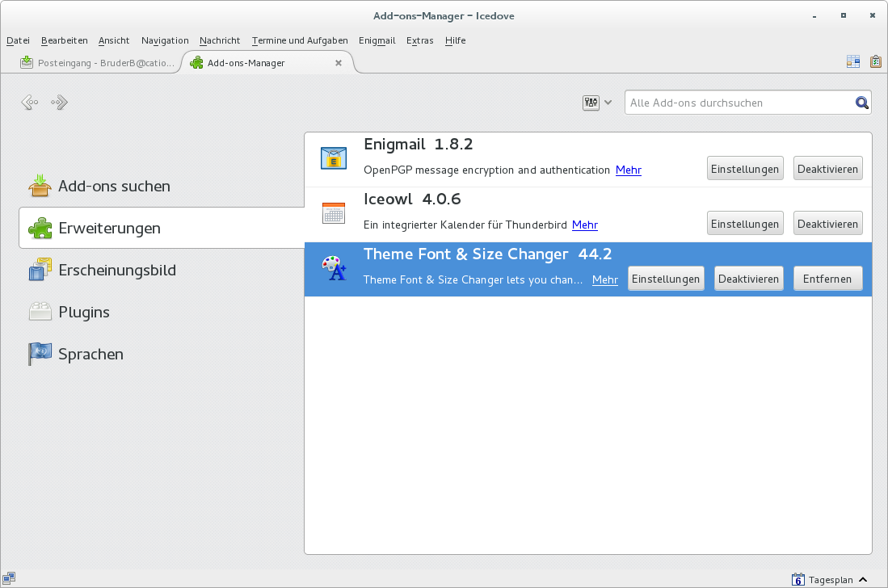Select 'Add-ons suchen' in the sidebar
888x588 pixels.
point(162,187)
